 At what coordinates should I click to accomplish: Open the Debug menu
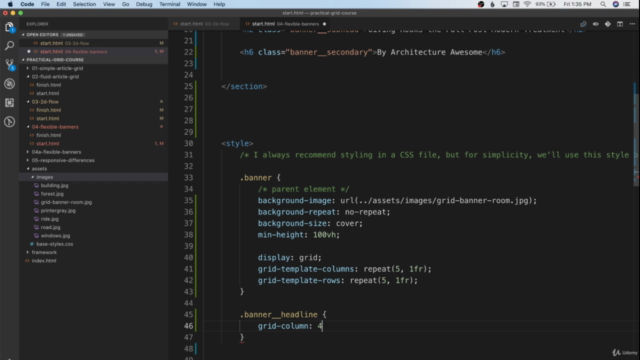[x=144, y=4]
